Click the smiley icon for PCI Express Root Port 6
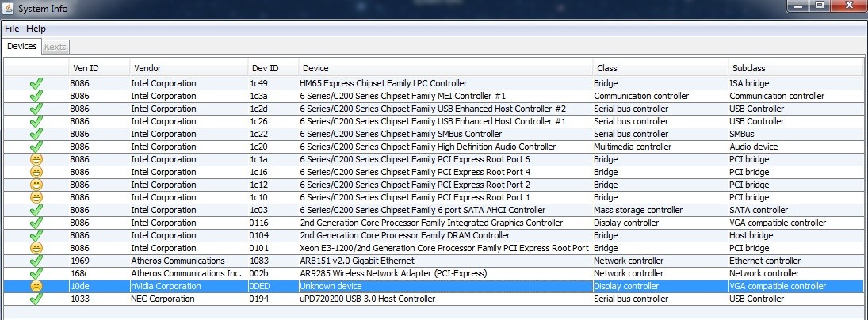 click(x=36, y=159)
